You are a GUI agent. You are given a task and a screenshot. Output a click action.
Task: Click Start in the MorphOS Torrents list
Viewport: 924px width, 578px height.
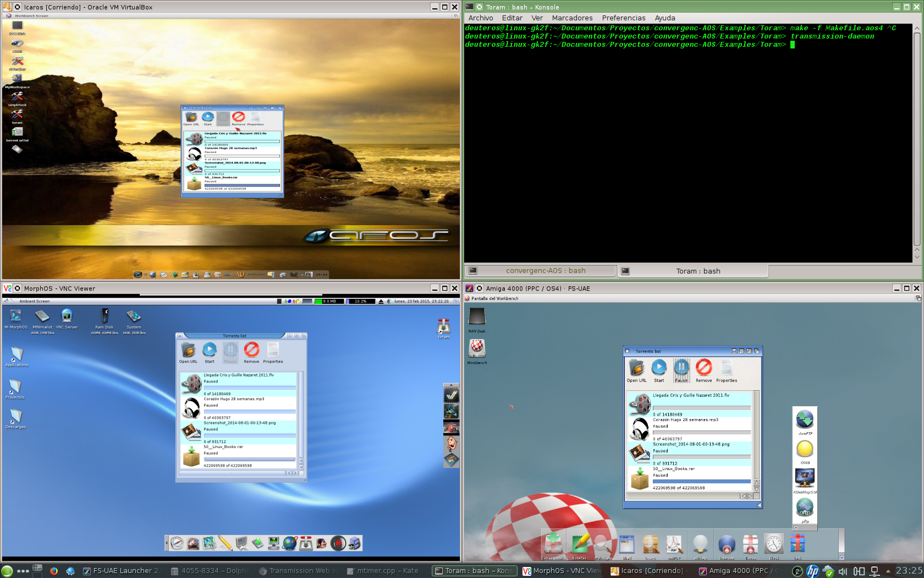210,353
